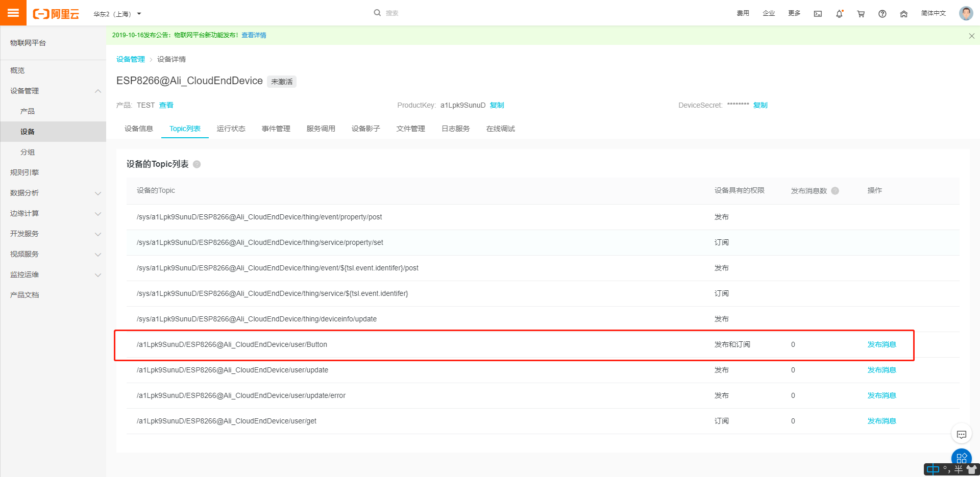Image resolution: width=980 pixels, height=477 pixels.
Task: Open the notifications bell
Action: tap(840, 14)
